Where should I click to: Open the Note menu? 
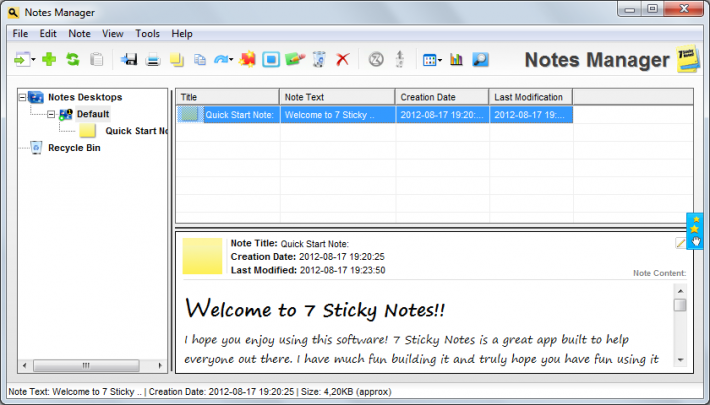coord(80,34)
